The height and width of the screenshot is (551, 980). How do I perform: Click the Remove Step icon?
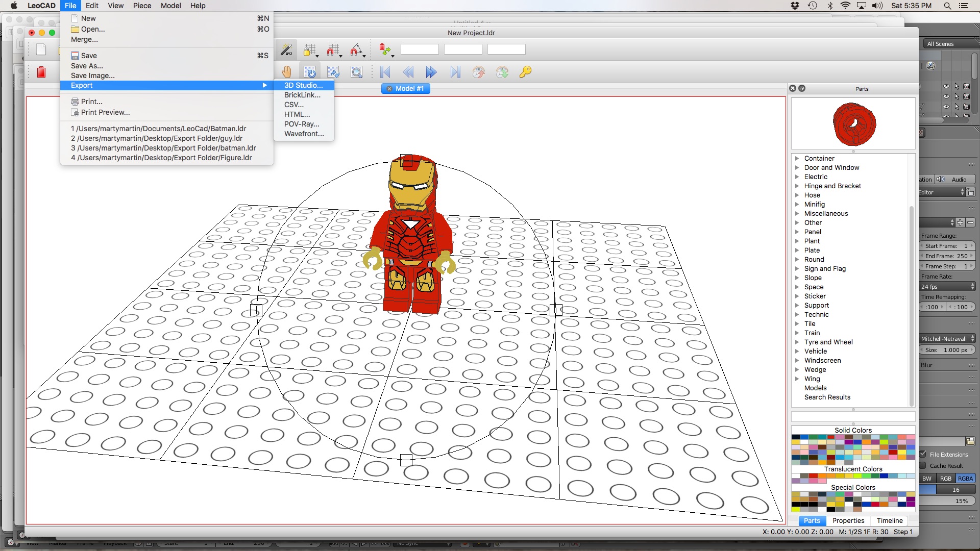(502, 72)
